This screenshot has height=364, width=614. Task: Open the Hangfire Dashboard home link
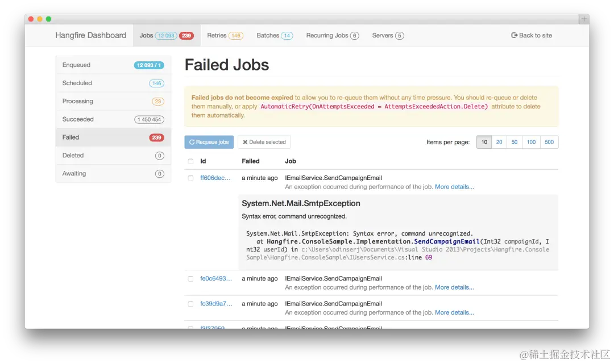pos(90,35)
